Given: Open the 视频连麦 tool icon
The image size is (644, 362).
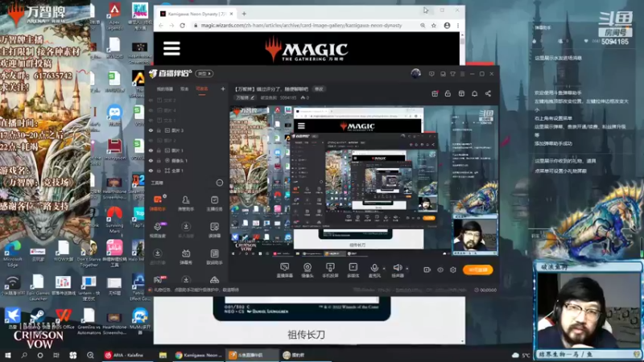Looking at the screenshot, I should [x=158, y=230].
